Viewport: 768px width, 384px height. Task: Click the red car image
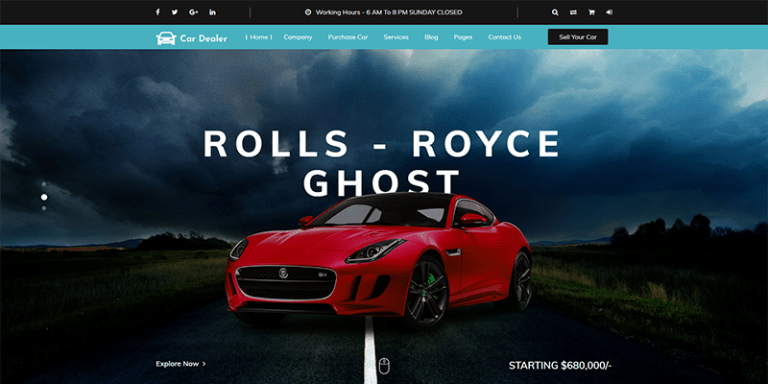pos(379,260)
